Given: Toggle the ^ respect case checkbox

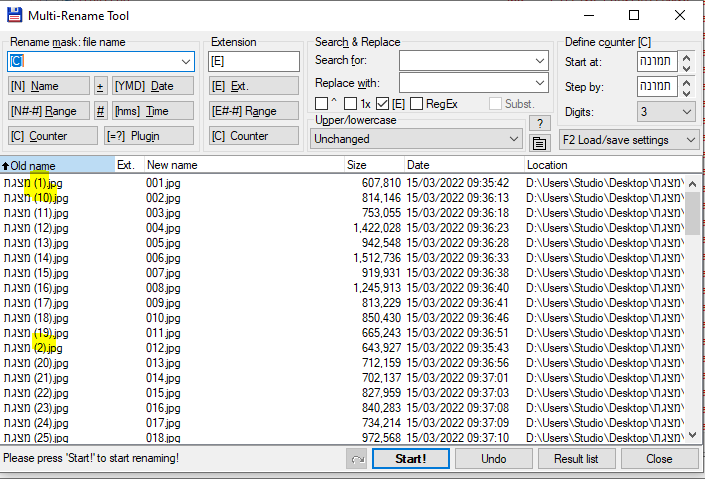Looking at the screenshot, I should coord(321,104).
